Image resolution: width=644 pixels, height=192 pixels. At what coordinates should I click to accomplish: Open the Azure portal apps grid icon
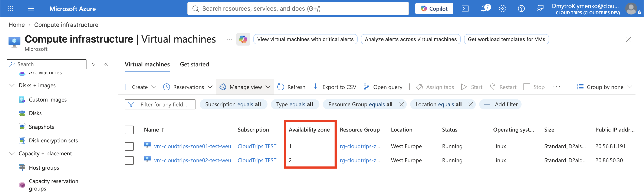10,9
